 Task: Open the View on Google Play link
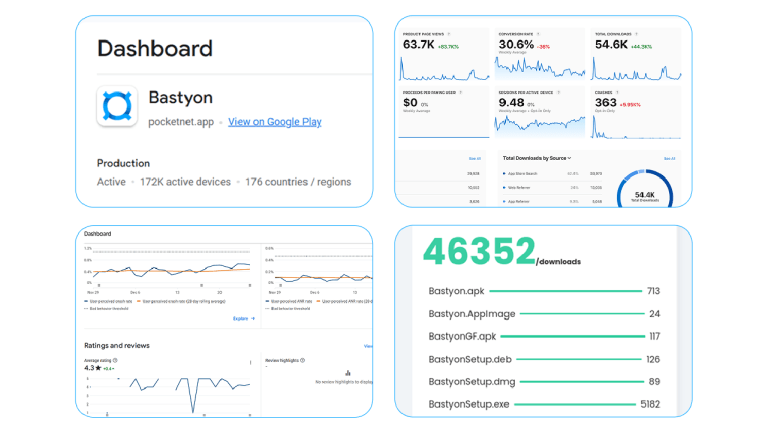pos(274,122)
